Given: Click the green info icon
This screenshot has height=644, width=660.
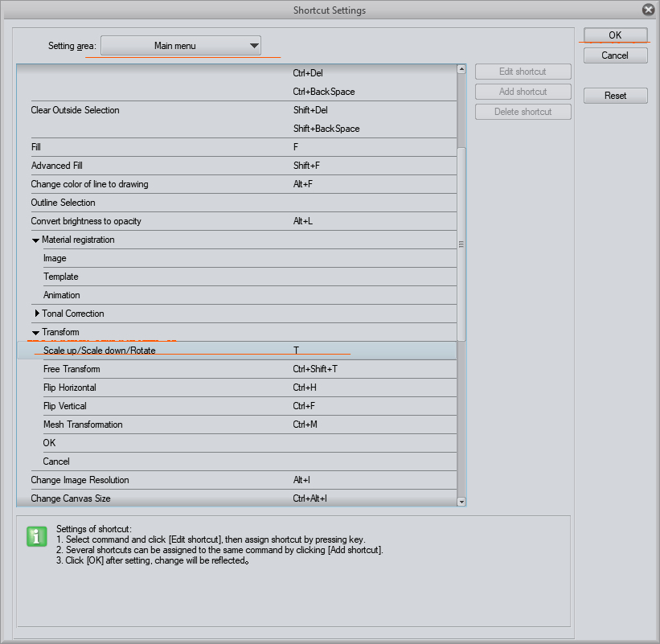Looking at the screenshot, I should click(37, 537).
